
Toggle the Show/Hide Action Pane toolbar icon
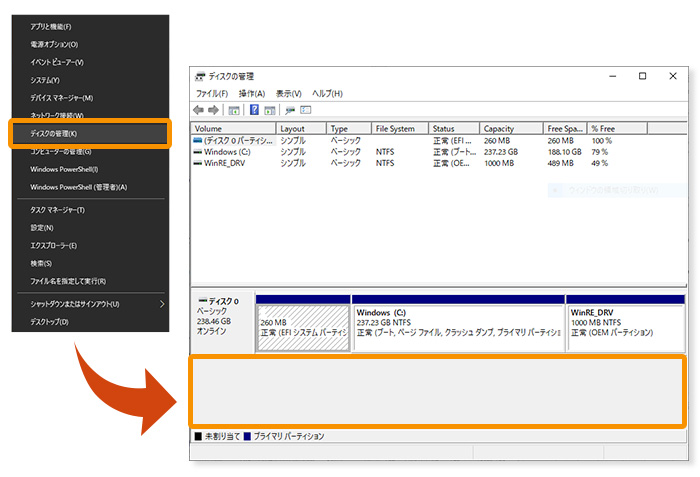click(270, 110)
